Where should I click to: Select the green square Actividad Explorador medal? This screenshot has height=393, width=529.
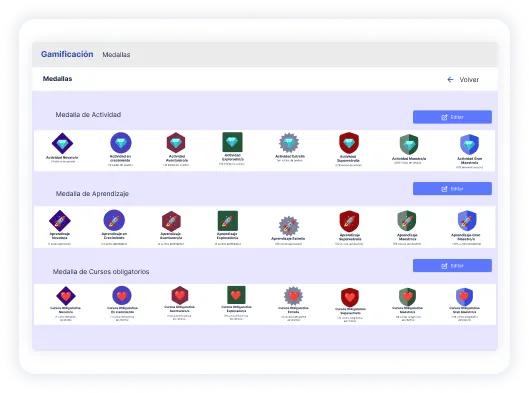[x=232, y=142]
